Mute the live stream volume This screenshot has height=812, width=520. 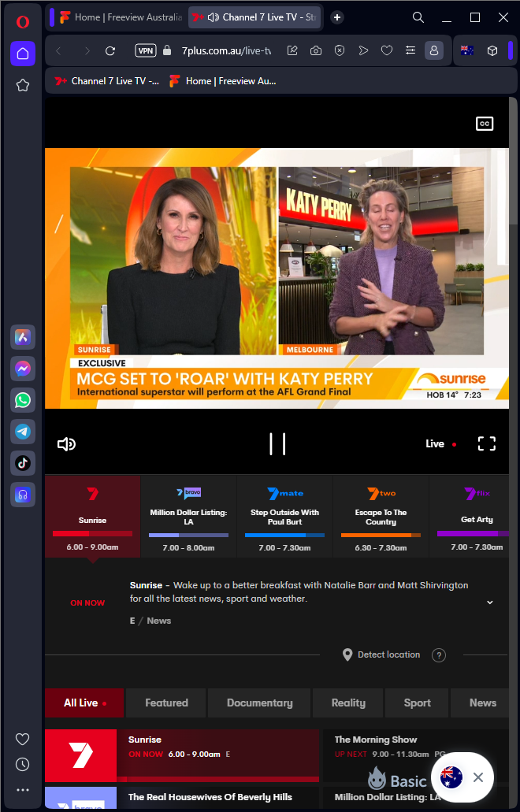(x=66, y=443)
